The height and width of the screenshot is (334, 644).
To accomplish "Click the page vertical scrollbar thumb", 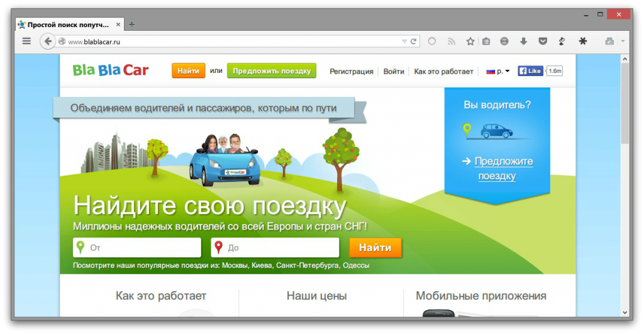I will (x=624, y=104).
